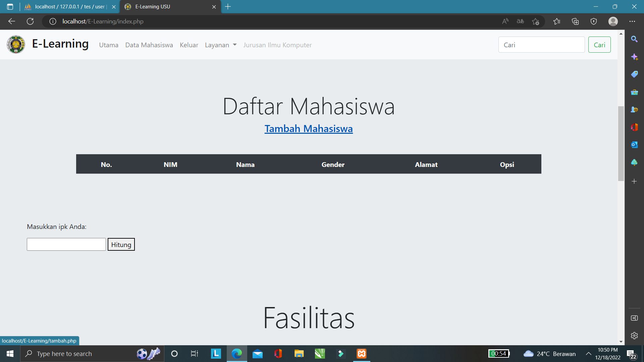Switch to the localhost phpMyAdmin tab
The width and height of the screenshot is (644, 362).
67,7
